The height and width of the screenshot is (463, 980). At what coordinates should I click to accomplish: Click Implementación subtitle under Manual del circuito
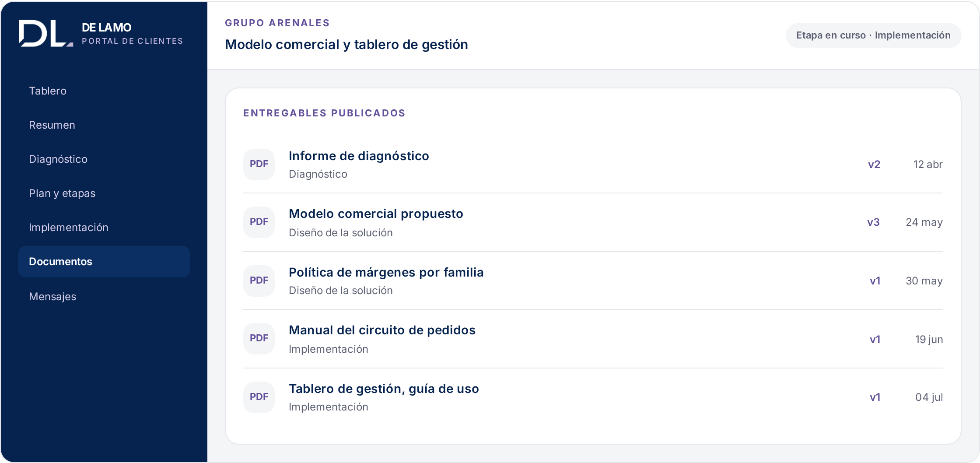tap(329, 349)
